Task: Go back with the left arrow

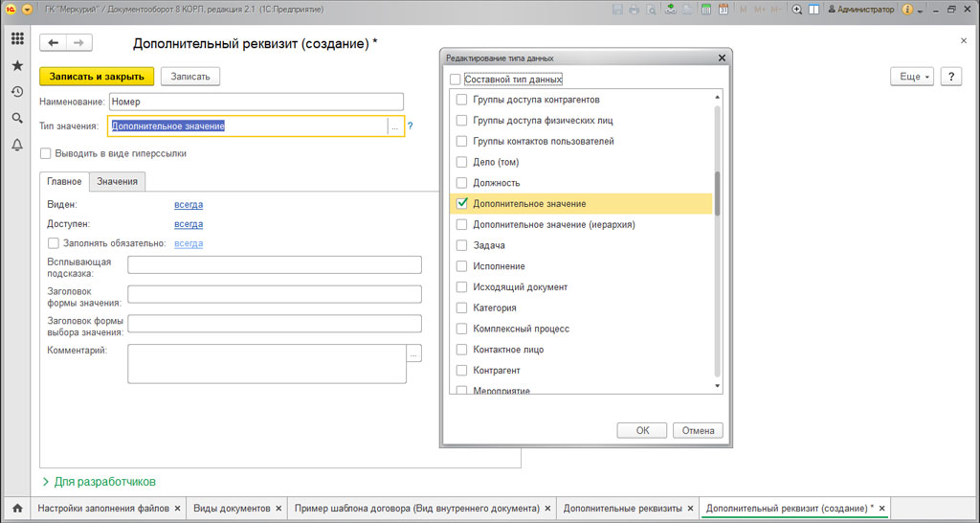Action: click(x=54, y=42)
